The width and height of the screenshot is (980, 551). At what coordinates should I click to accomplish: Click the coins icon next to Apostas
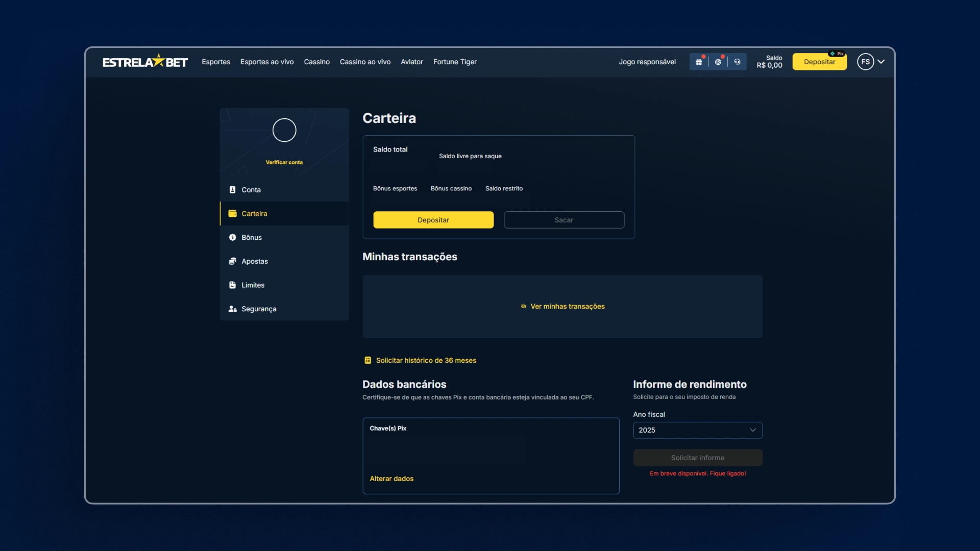point(232,261)
